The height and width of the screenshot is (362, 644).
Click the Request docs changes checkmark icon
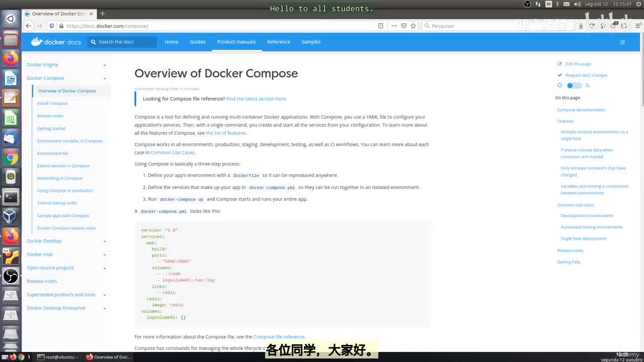(x=559, y=75)
